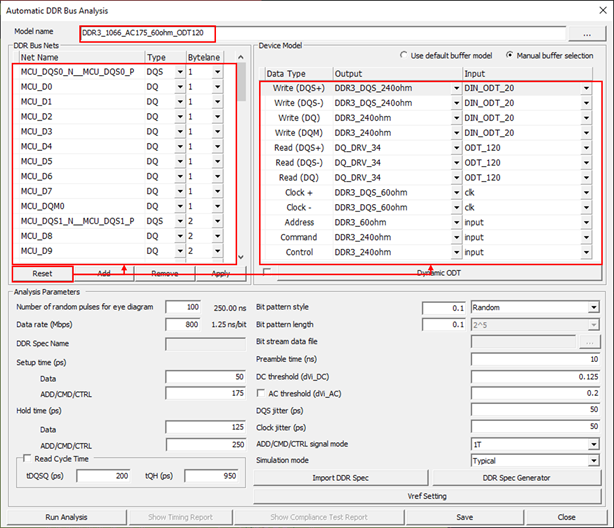Click the Data rate (Mbps) input field
614x528 pixels.
(x=184, y=325)
